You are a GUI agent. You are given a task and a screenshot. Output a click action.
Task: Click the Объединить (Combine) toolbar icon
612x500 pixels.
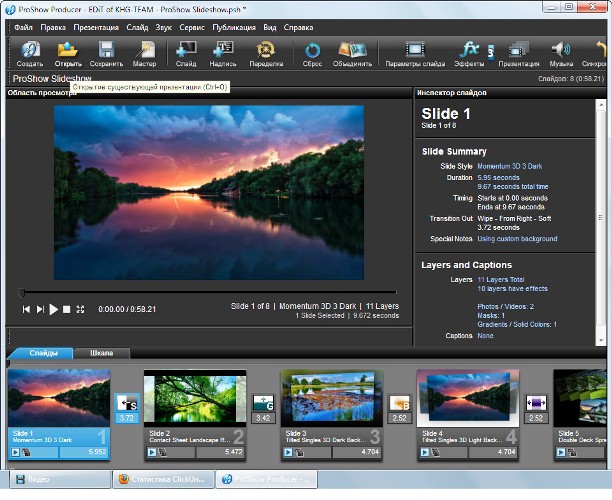coord(352,51)
